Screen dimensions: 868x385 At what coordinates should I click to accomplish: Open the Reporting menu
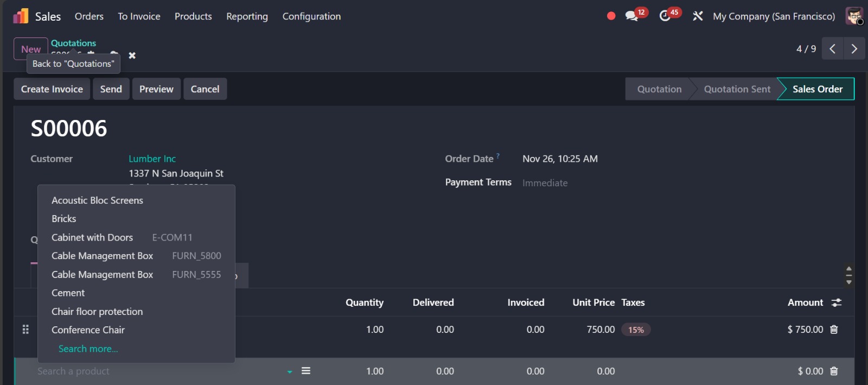point(247,16)
